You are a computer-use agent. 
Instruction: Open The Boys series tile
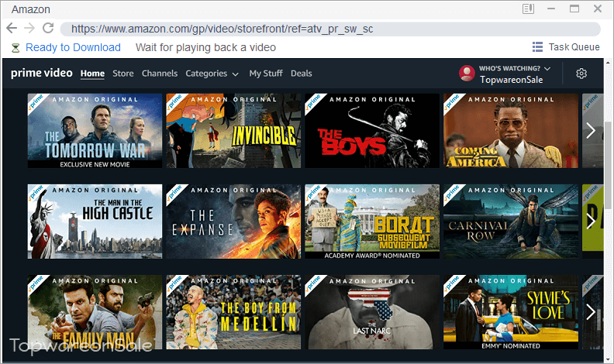pyautogui.click(x=372, y=131)
